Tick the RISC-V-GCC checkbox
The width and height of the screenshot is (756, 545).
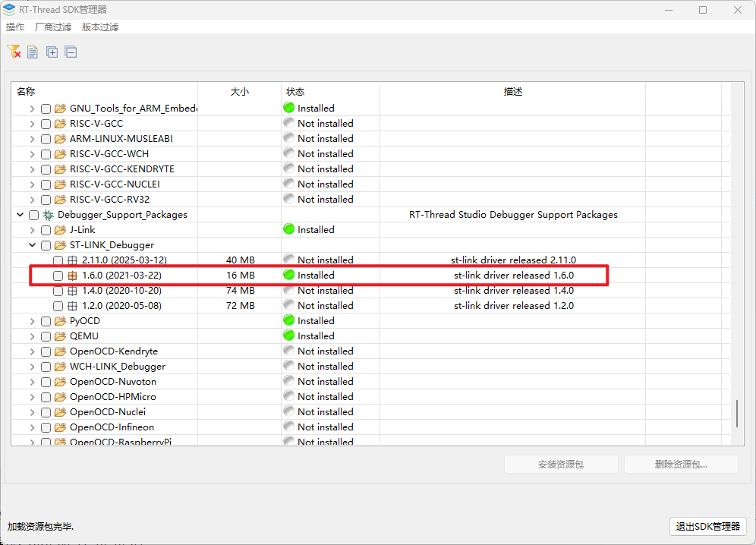(x=46, y=124)
